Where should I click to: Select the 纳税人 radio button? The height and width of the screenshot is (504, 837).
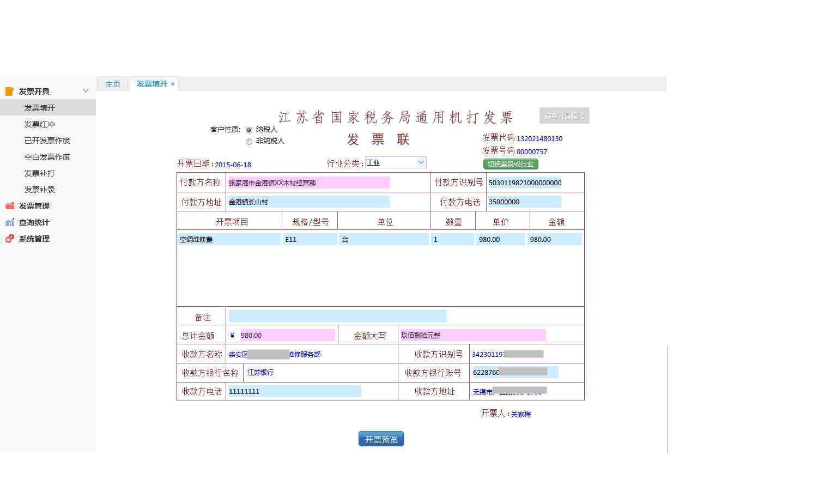[x=249, y=130]
